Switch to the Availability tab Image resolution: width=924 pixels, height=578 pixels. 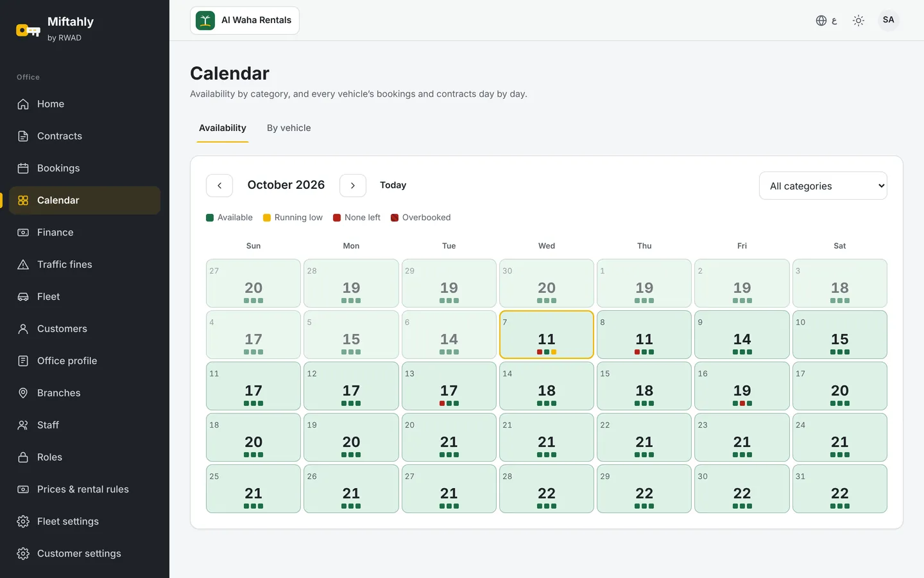click(x=223, y=128)
